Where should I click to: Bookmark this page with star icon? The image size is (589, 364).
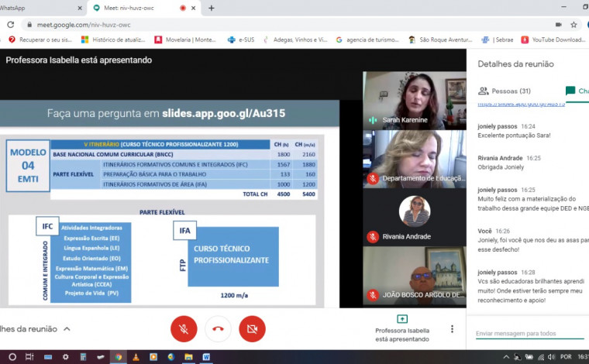[573, 24]
